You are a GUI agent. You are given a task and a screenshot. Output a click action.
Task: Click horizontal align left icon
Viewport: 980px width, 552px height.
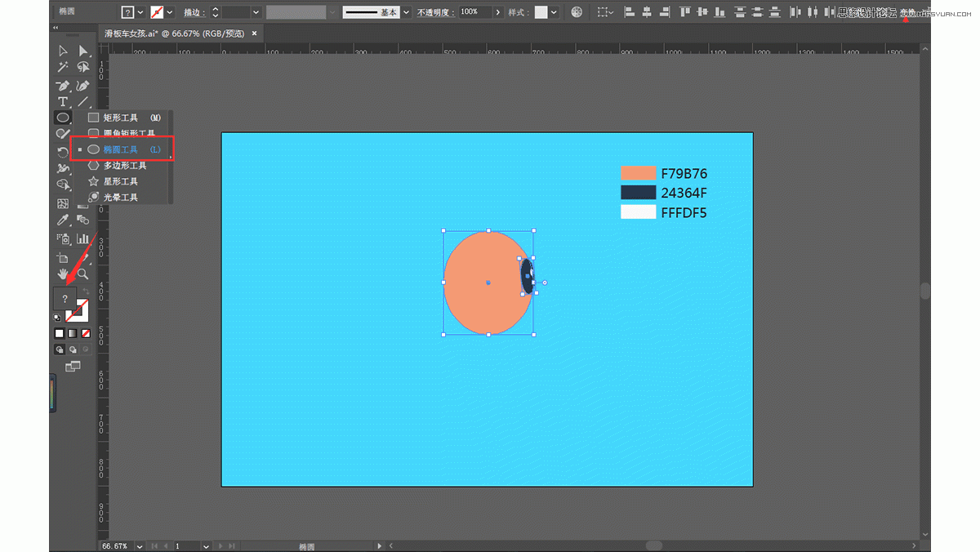point(629,12)
